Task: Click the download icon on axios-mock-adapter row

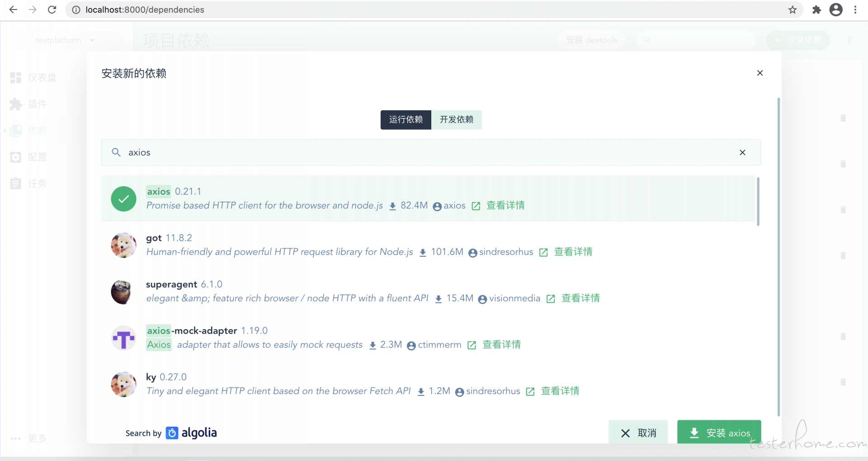Action: pos(373,346)
